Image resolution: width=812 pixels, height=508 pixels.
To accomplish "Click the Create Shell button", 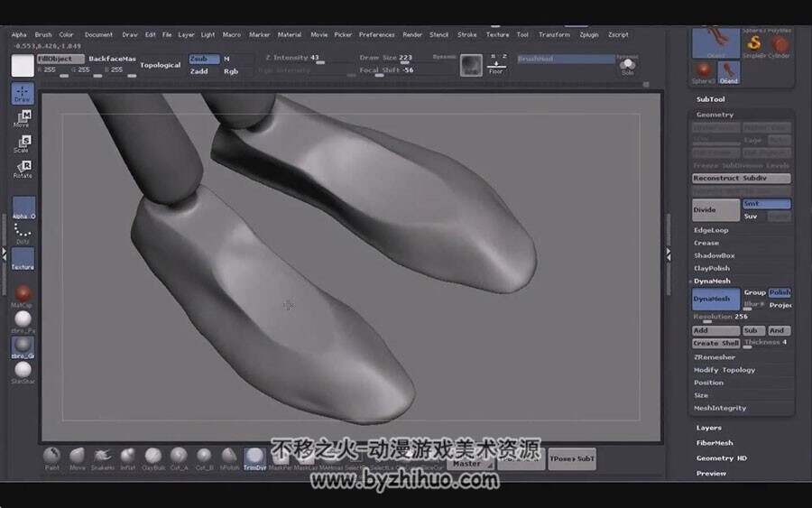I will click(715, 343).
